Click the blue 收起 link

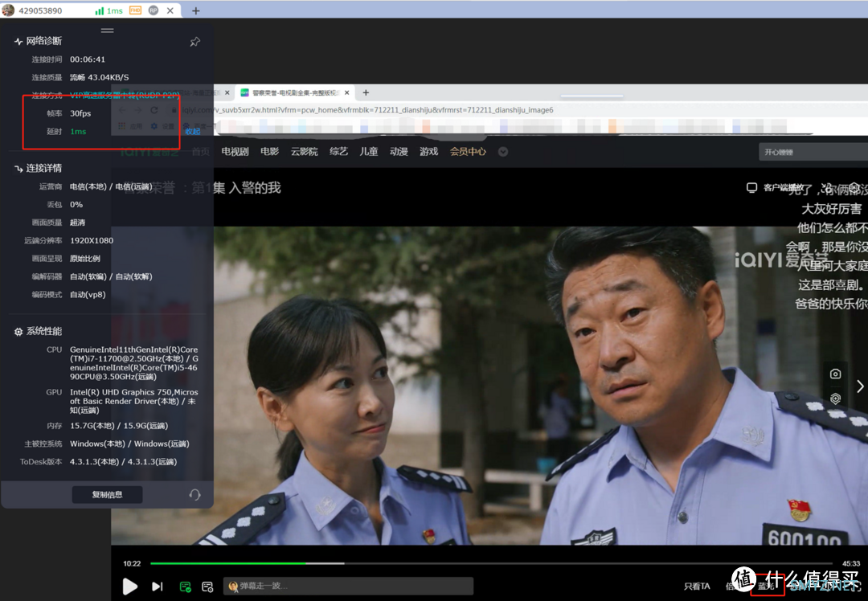tap(193, 131)
